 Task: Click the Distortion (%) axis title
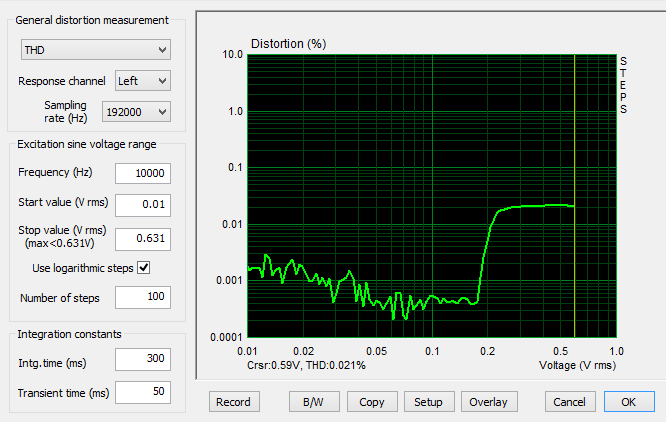(288, 44)
